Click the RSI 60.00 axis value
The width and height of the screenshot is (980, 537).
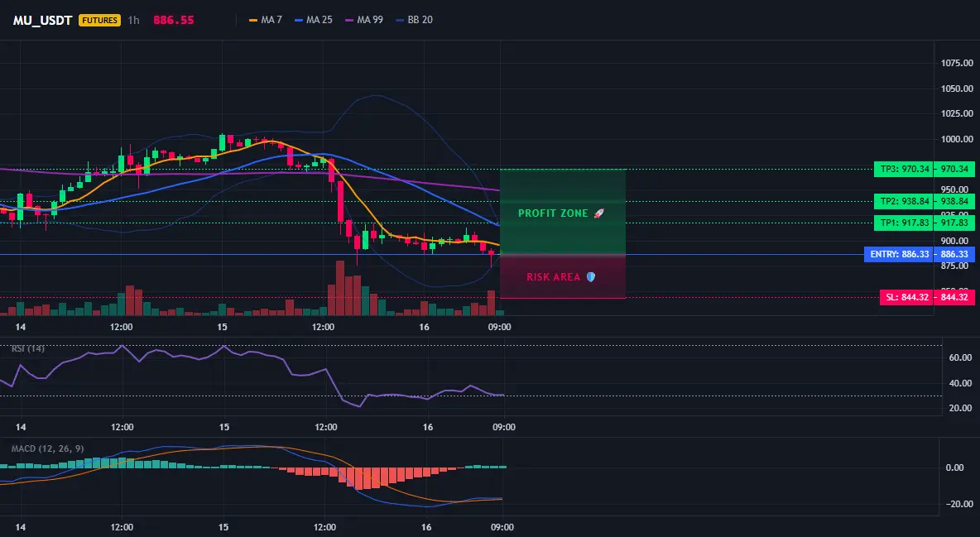pyautogui.click(x=960, y=357)
